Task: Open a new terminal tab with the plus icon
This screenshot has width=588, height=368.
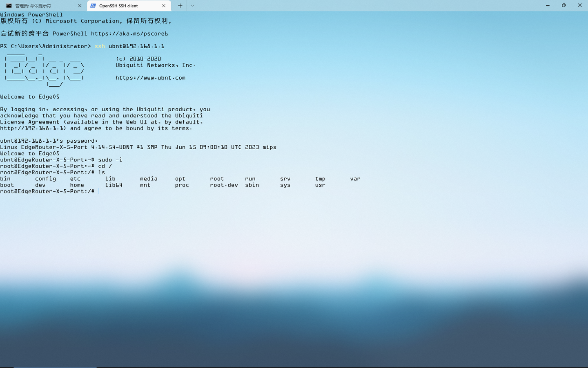Action: point(180,5)
